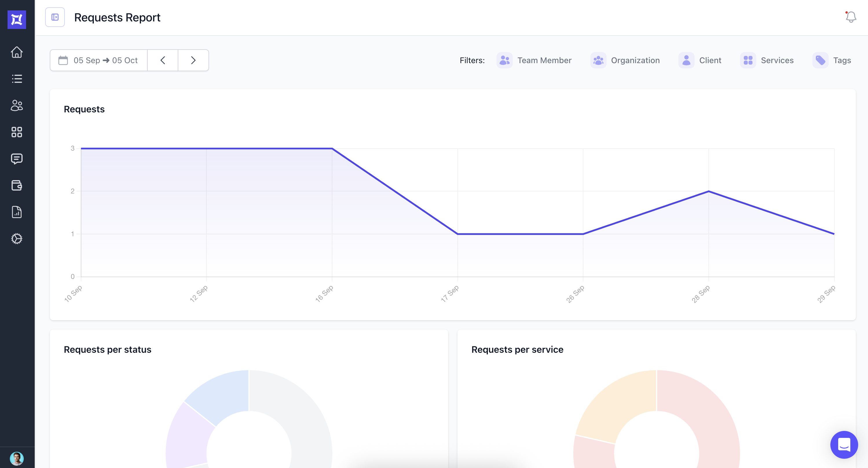Open the Services filter
868x468 pixels.
point(767,60)
